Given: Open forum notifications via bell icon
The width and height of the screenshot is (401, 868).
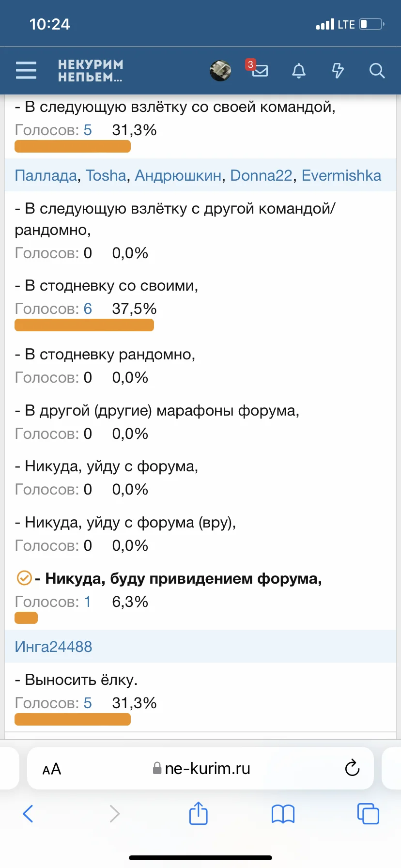Looking at the screenshot, I should coord(299,71).
